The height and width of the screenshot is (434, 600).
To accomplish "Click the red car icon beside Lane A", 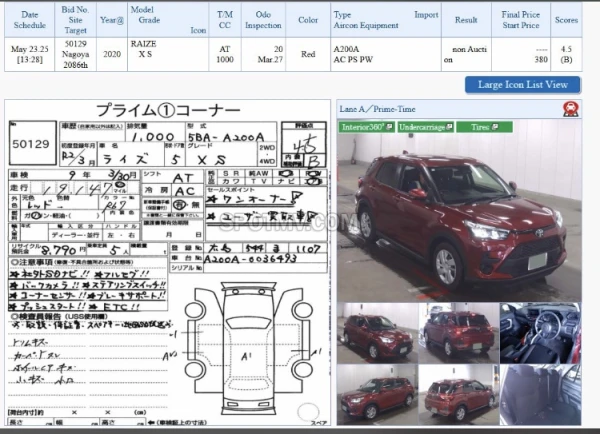I will pos(570,109).
